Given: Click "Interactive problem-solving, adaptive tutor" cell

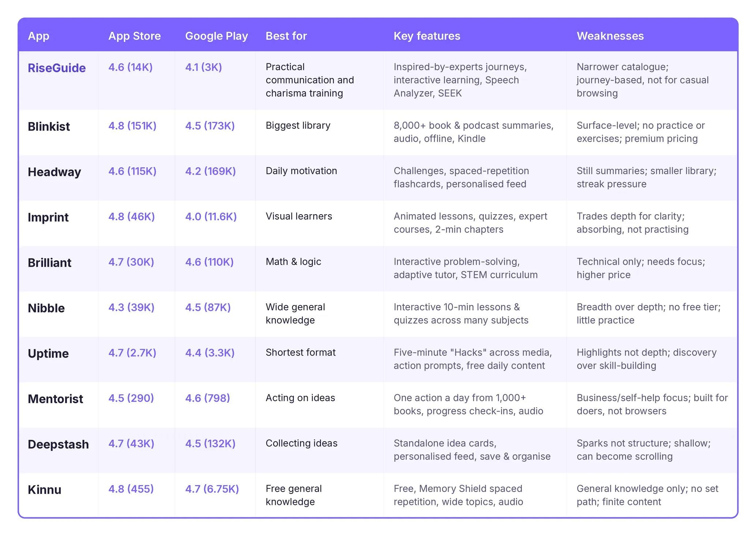Looking at the screenshot, I should pos(465,268).
